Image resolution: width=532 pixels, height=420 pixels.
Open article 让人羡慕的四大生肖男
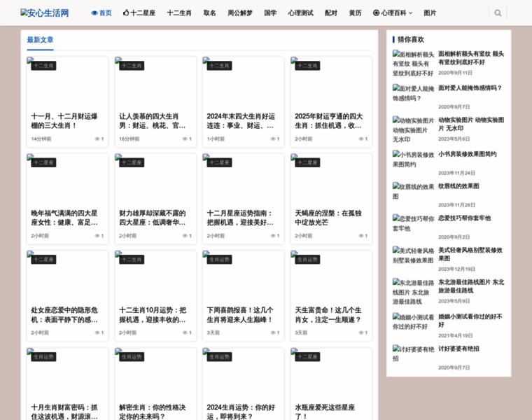pyautogui.click(x=153, y=120)
